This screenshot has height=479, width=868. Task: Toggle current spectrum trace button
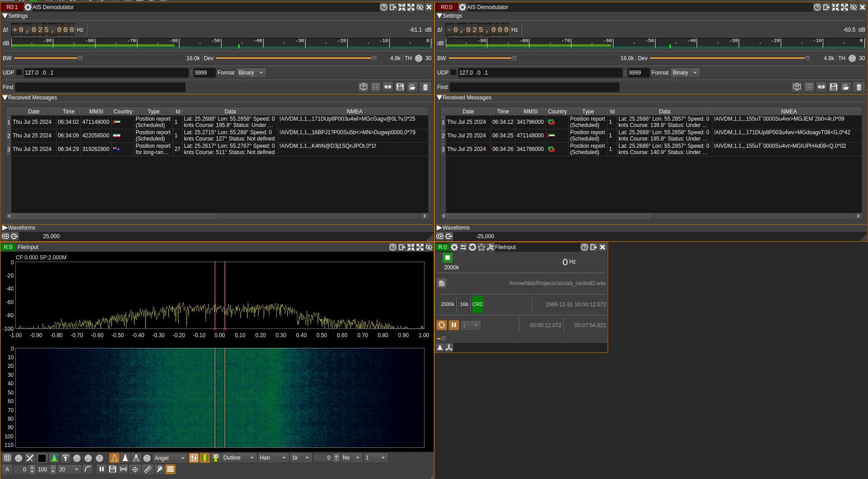tap(114, 458)
